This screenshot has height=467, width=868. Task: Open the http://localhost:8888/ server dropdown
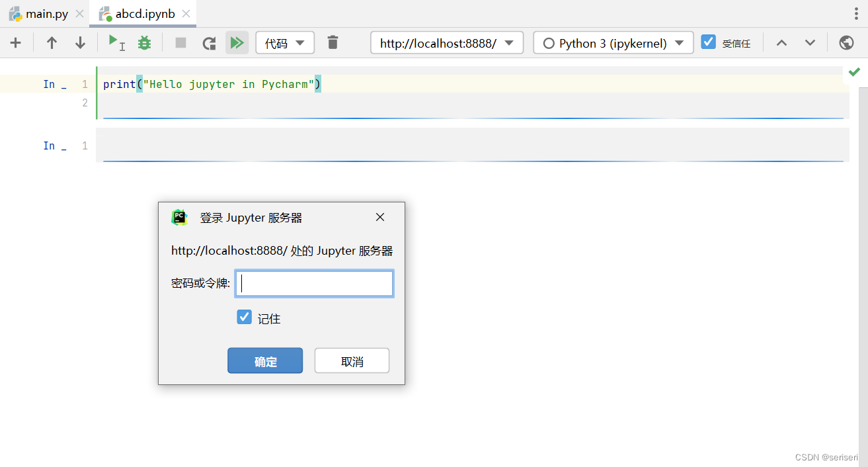pos(447,43)
